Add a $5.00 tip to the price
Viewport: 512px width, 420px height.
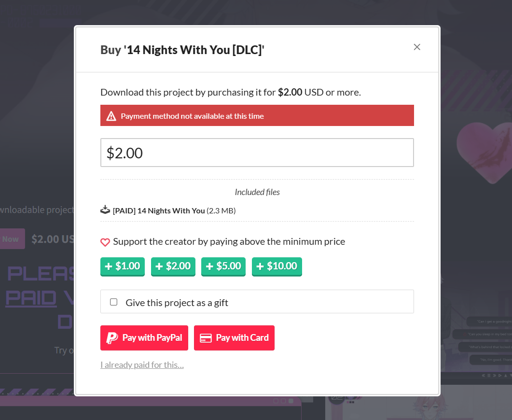point(223,266)
